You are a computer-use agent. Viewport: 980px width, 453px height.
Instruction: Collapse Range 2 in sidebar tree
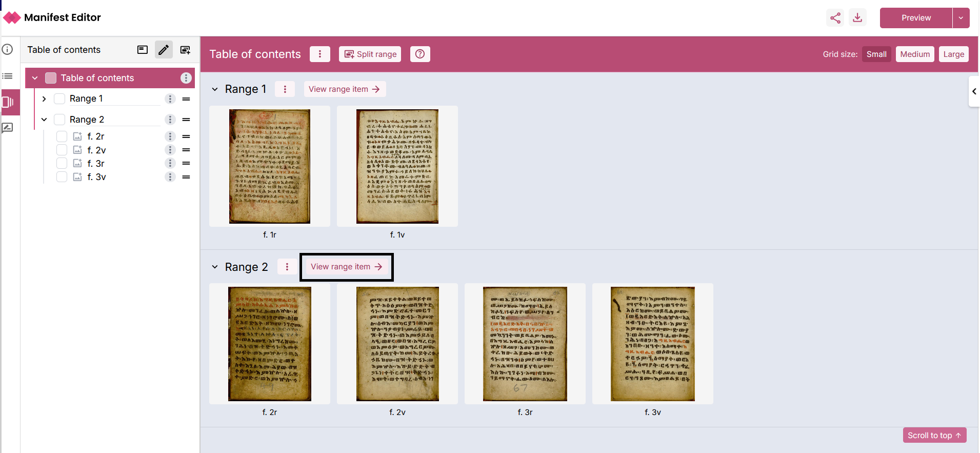pyautogui.click(x=44, y=120)
